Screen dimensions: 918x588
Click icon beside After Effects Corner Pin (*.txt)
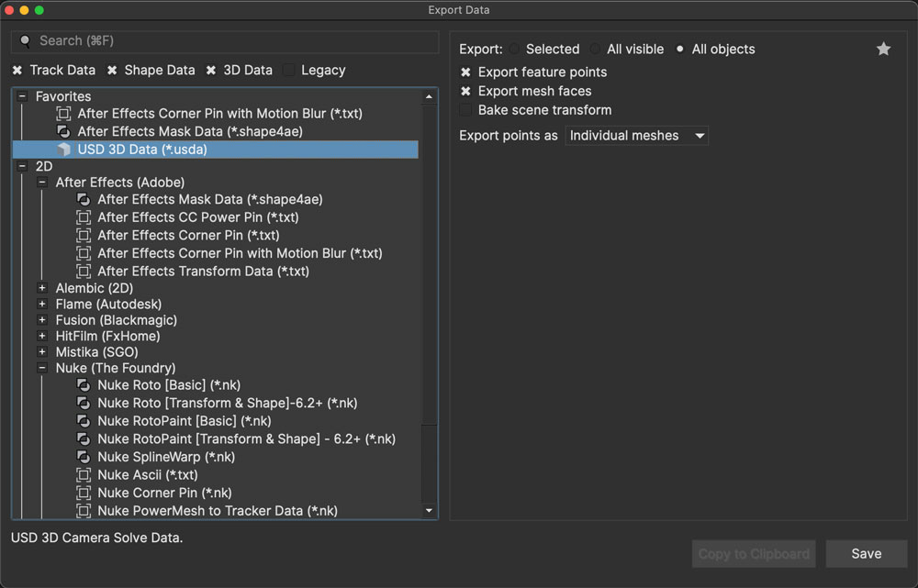pos(84,235)
